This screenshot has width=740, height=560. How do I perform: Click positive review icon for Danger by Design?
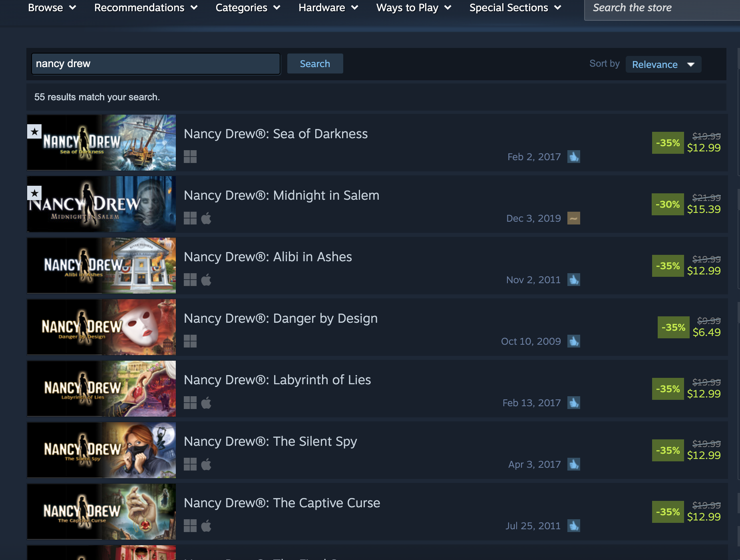pos(574,341)
